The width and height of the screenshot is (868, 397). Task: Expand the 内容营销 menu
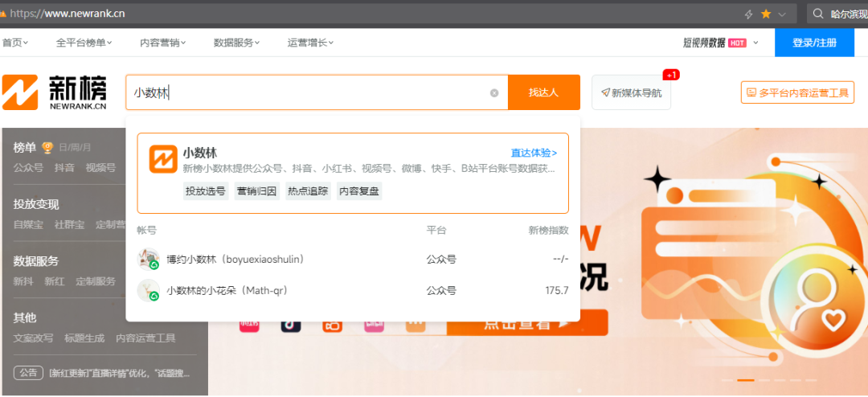point(162,43)
